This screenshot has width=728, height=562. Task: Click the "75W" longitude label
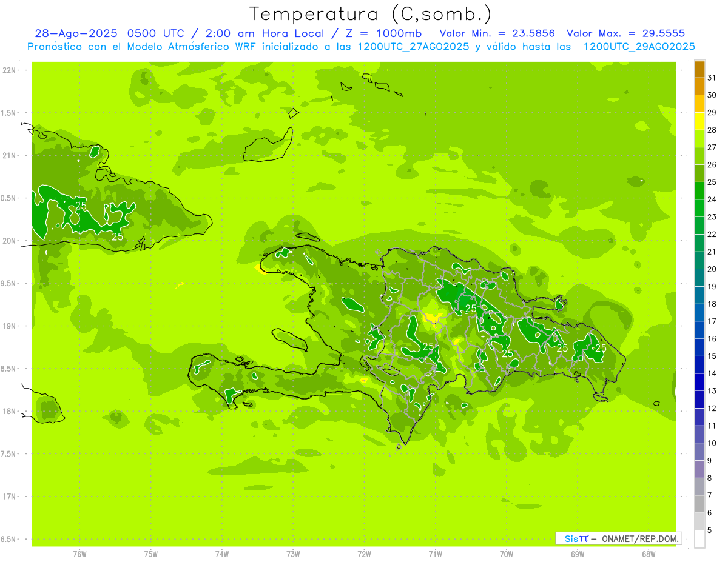[x=151, y=554]
